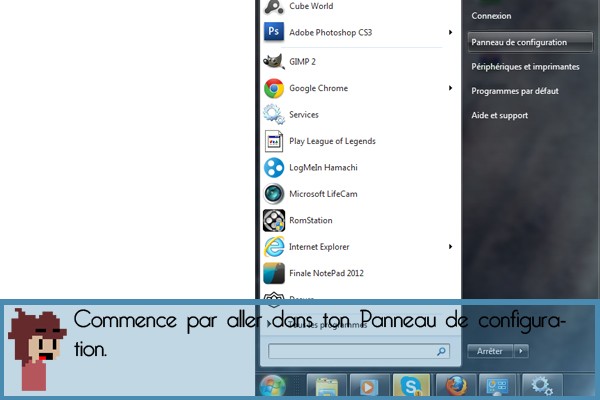Select the Play League of Legends label

[x=332, y=141]
